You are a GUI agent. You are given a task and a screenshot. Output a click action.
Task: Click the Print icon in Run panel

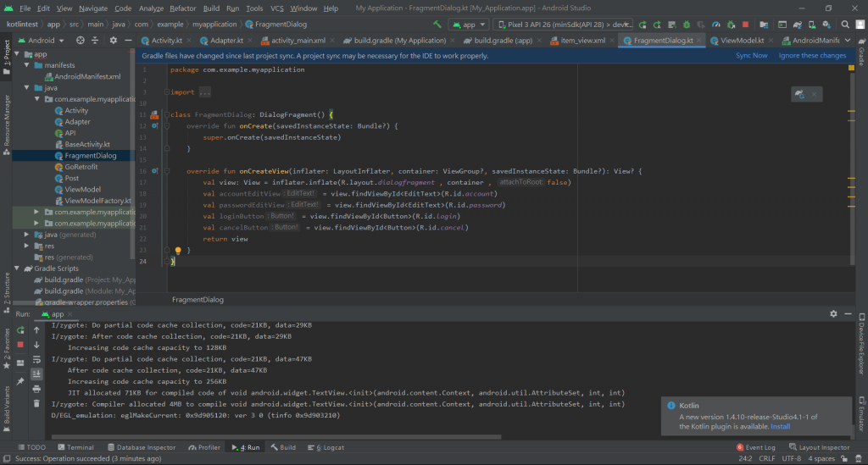point(36,390)
